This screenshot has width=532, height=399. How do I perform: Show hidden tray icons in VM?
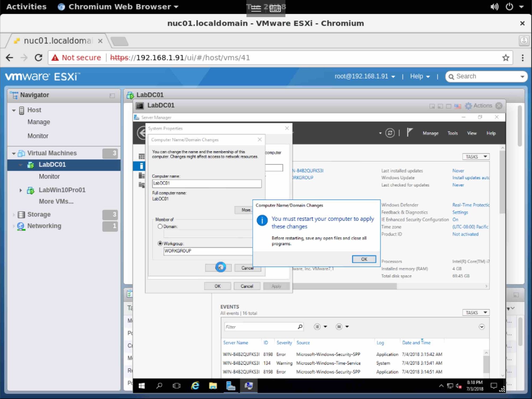[x=441, y=386]
